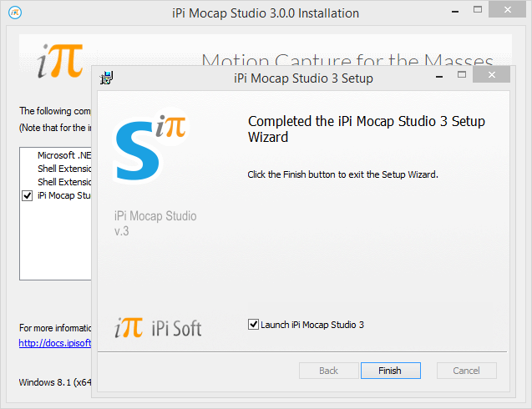This screenshot has height=409, width=532.
Task: Uncheck Launch iPi Mocap Studio 3
Action: (253, 325)
